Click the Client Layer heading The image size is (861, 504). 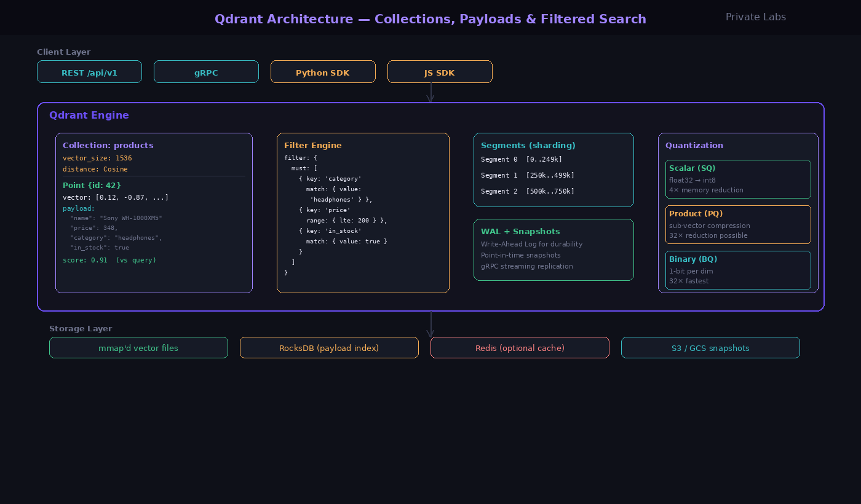(x=63, y=52)
